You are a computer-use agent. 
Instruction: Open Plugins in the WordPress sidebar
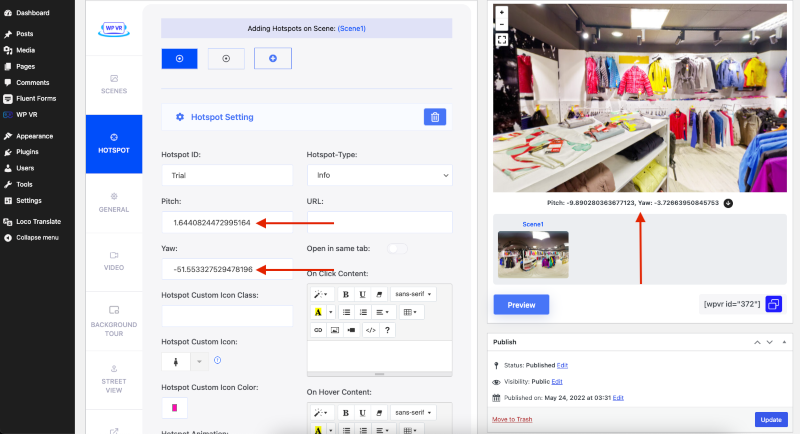pyautogui.click(x=27, y=152)
